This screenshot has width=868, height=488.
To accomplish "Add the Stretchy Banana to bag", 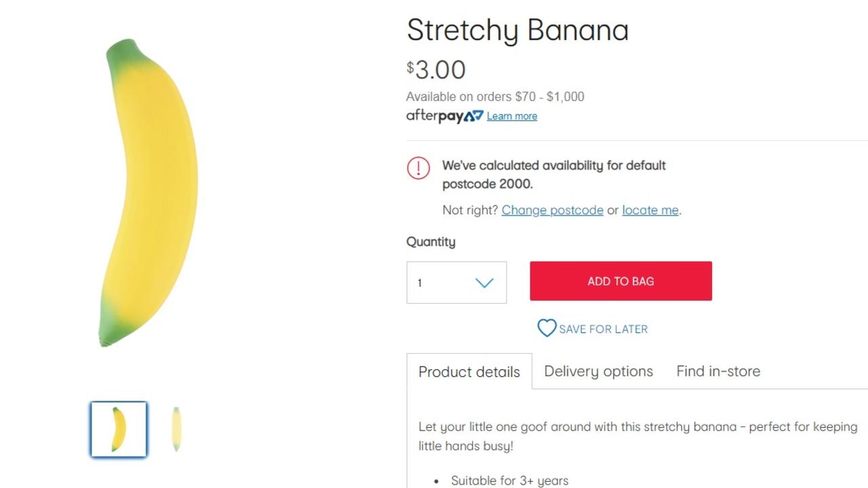I will [621, 281].
